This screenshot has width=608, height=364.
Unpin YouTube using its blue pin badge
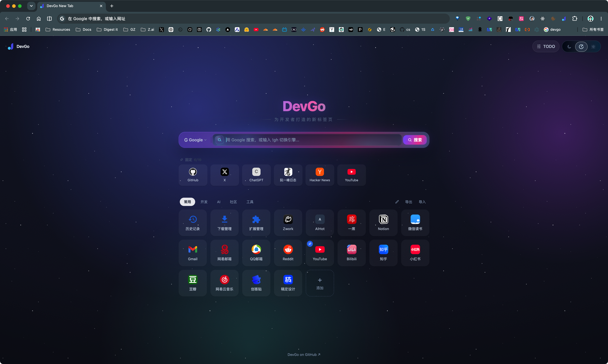click(x=310, y=244)
